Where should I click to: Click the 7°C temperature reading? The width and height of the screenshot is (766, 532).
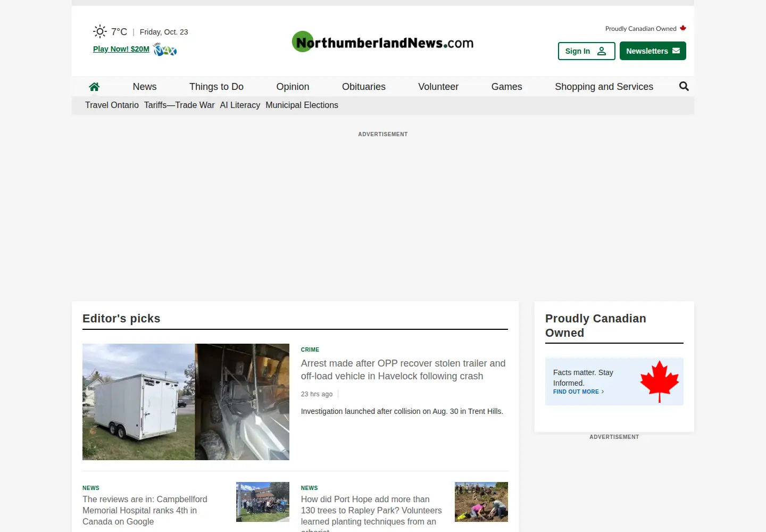coord(119,31)
